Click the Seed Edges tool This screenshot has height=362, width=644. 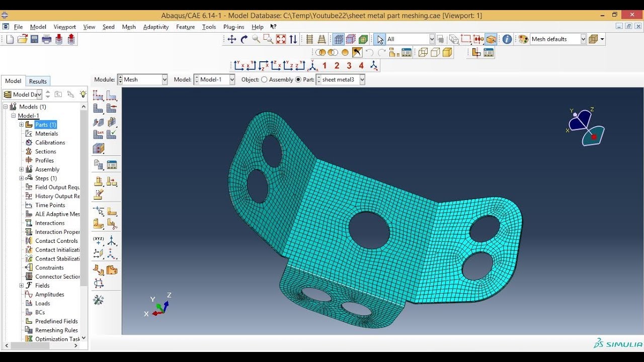112,96
